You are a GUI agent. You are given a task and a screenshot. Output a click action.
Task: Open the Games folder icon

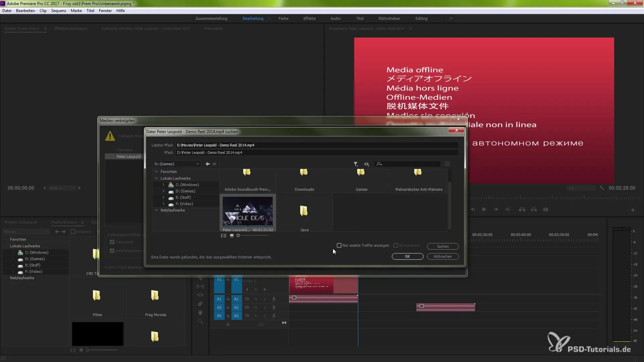click(x=361, y=172)
